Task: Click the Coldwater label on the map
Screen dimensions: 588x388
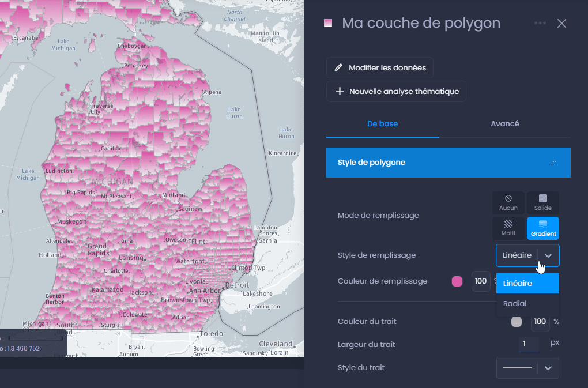Action: (x=136, y=315)
